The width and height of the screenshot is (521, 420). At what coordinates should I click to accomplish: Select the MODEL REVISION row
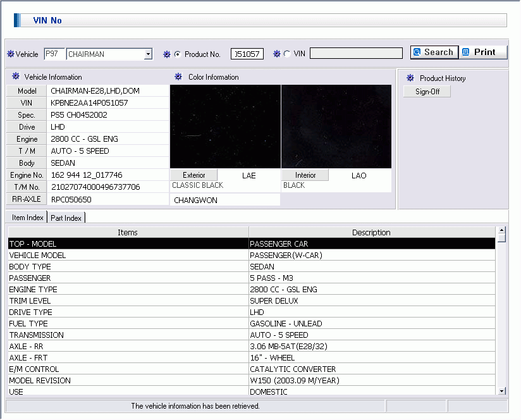[252, 380]
